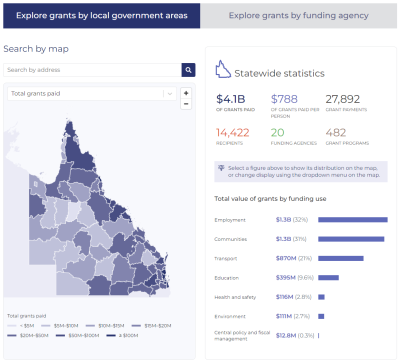This screenshot has width=400, height=363.
Task: Open the Total grants paid dropdown
Action: [92, 94]
